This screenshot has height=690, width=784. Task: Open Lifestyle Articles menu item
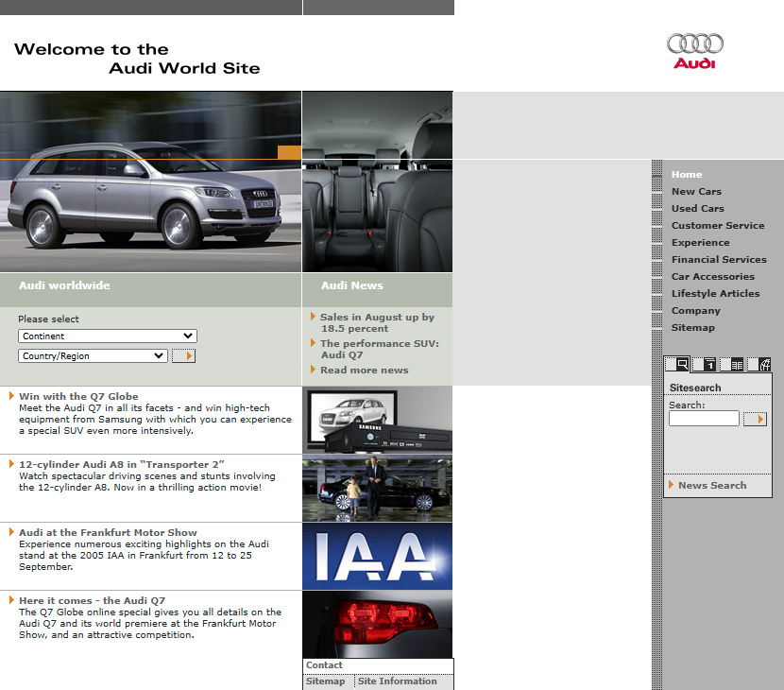coord(715,293)
